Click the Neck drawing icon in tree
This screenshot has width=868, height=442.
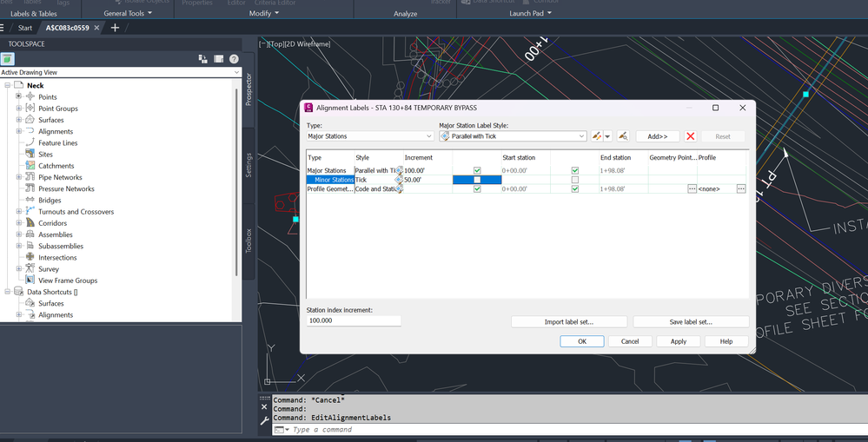click(19, 85)
